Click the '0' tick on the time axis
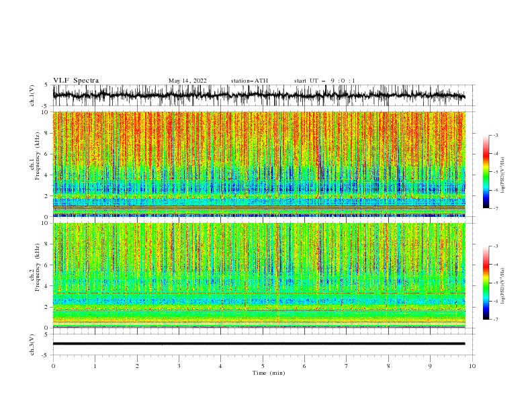The width and height of the screenshot is (532, 411). [53, 366]
